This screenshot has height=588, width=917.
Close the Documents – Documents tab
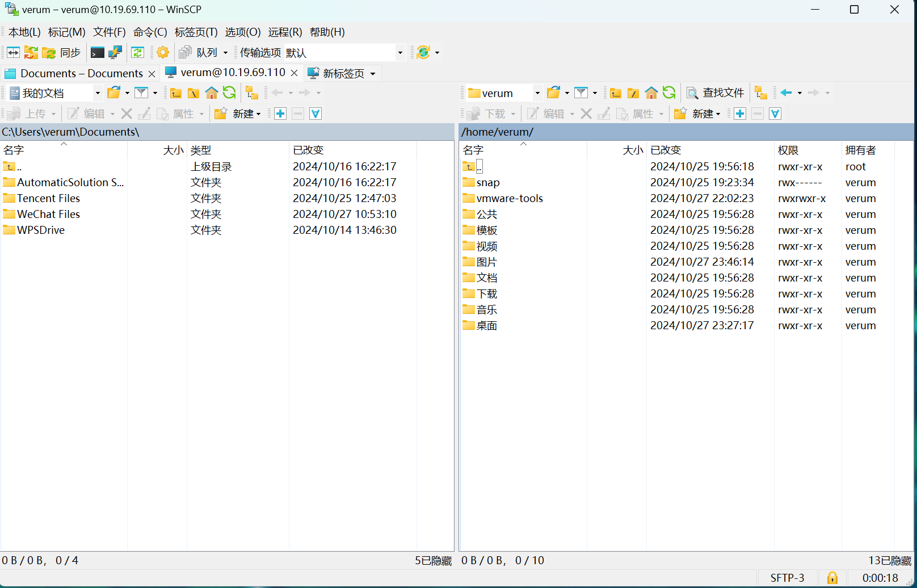coord(152,74)
